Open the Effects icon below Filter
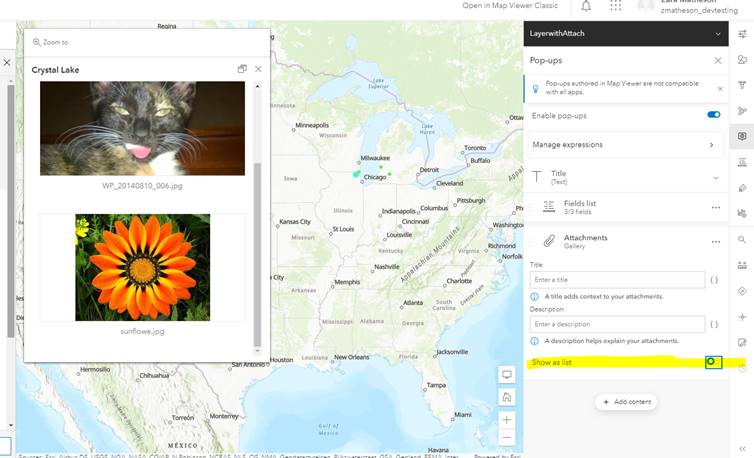The width and height of the screenshot is (754, 458). [x=742, y=111]
